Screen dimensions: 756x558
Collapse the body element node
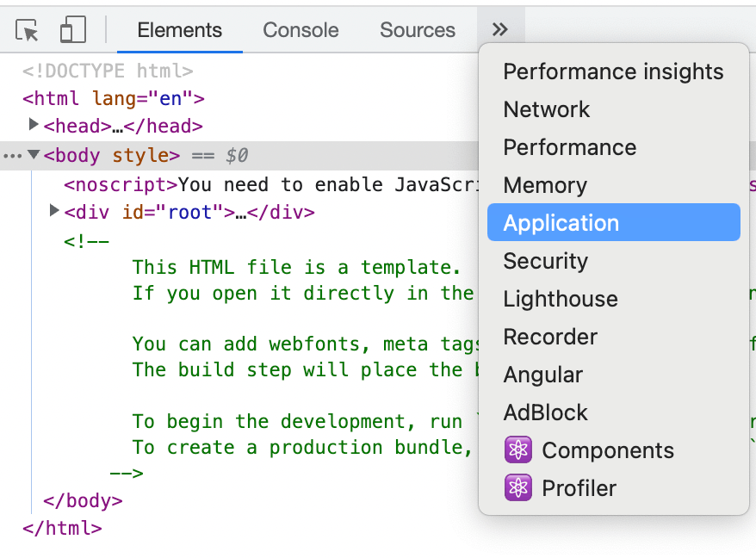coord(34,155)
